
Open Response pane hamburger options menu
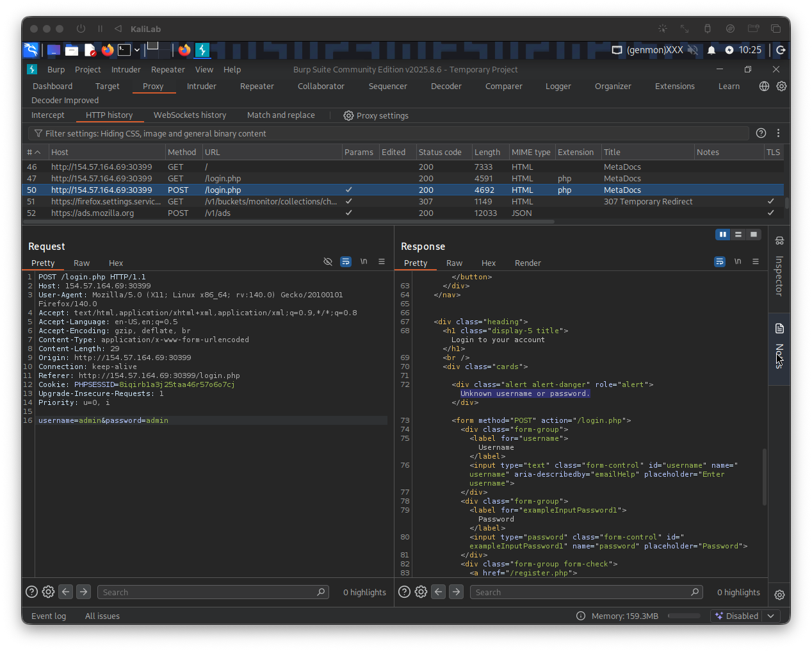[756, 261]
